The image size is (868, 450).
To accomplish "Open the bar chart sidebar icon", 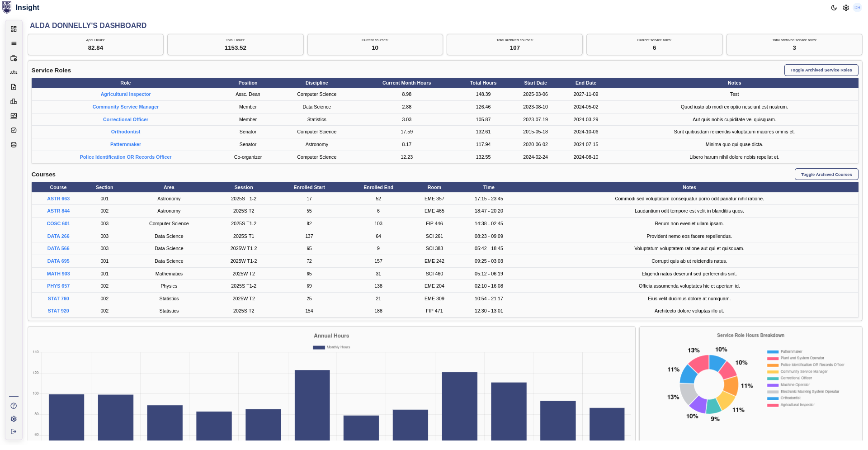I will click(x=14, y=101).
